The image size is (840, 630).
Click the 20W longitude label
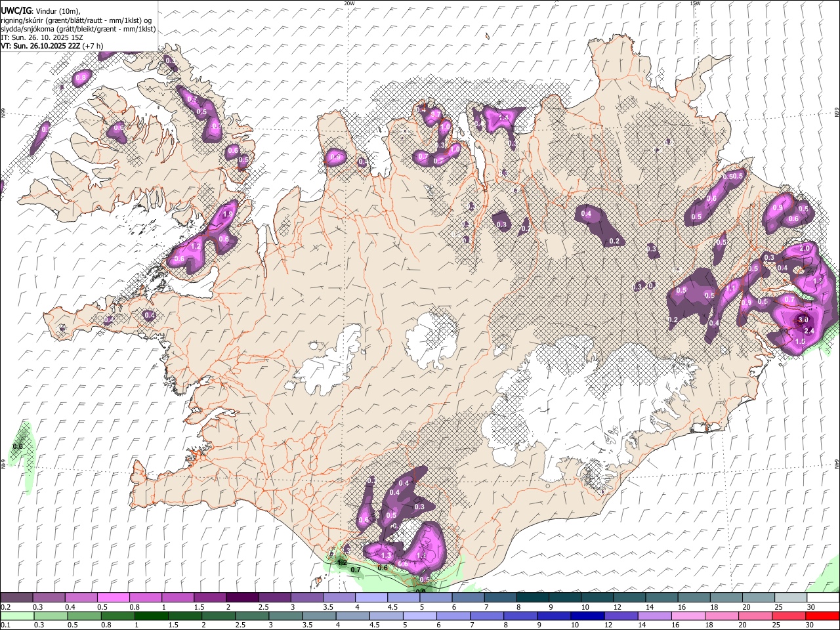349,3
